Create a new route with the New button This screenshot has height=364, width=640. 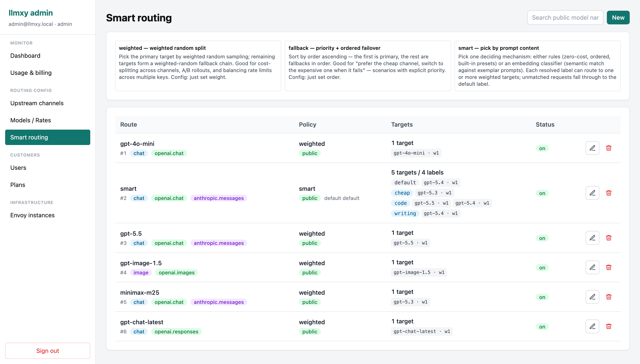pyautogui.click(x=618, y=18)
